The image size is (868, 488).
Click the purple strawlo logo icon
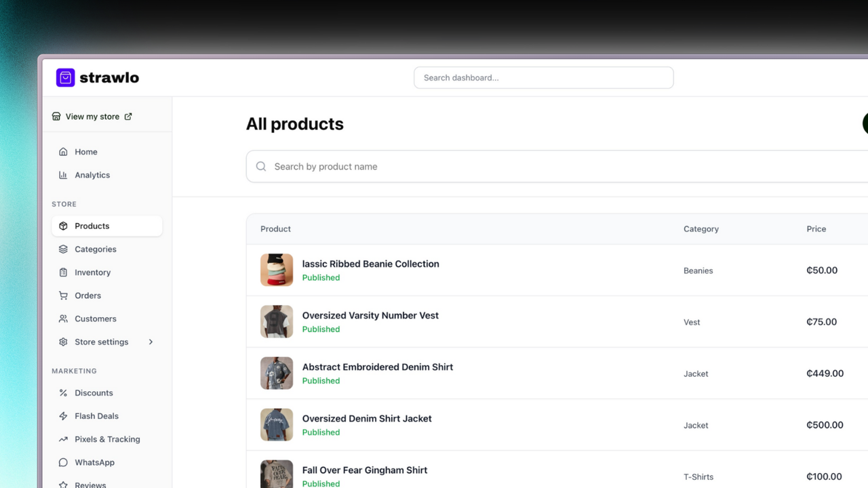click(x=65, y=77)
